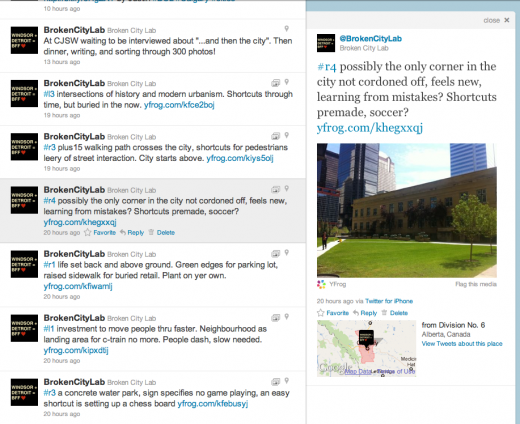Screen dimensions: 520x424
Task: Click location pin on the #l1 tweet
Action: 286,317
